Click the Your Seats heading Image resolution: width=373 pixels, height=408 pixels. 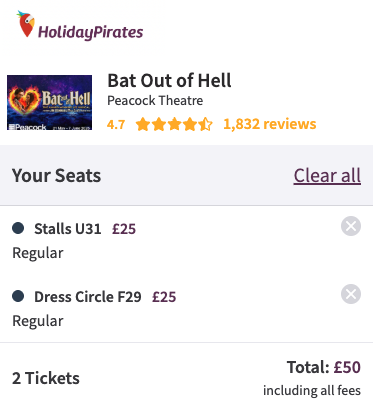pyautogui.click(x=56, y=176)
